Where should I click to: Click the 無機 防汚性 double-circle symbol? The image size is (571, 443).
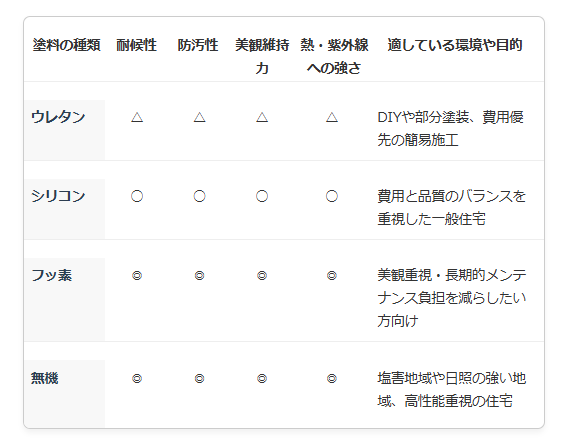click(x=200, y=379)
